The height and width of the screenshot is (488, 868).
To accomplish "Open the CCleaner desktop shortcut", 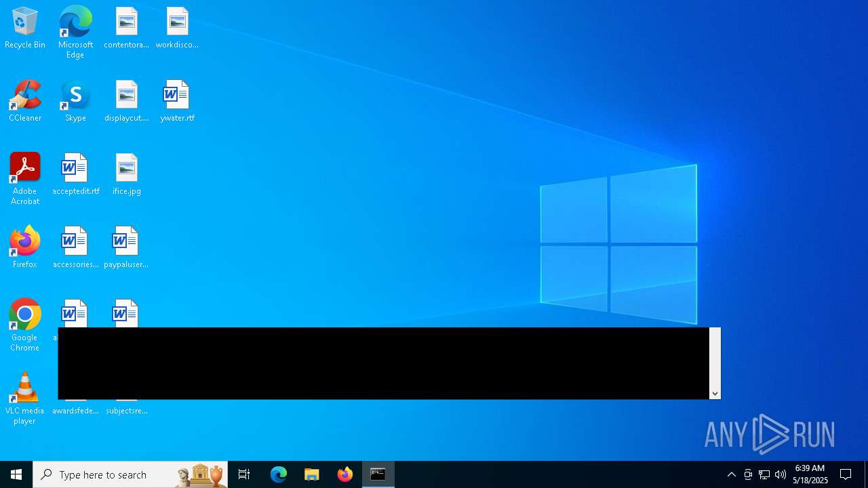I will click(x=25, y=102).
